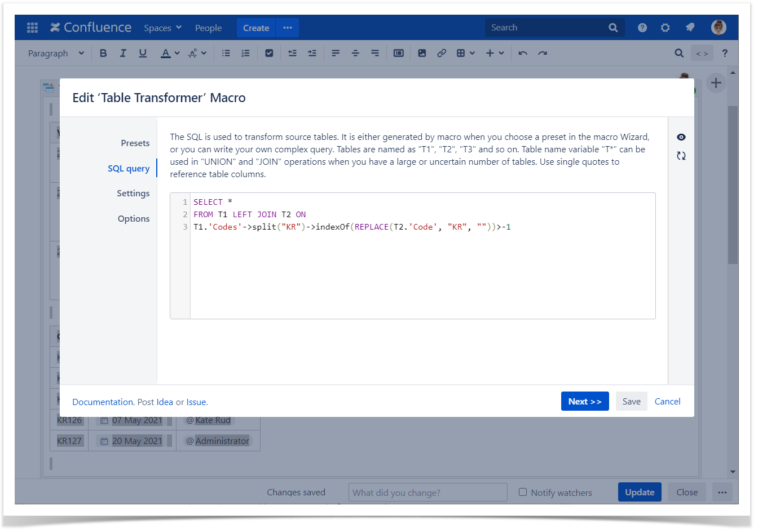The height and width of the screenshot is (532, 758).
Task: Click the insert link icon in toolbar
Action: [442, 53]
